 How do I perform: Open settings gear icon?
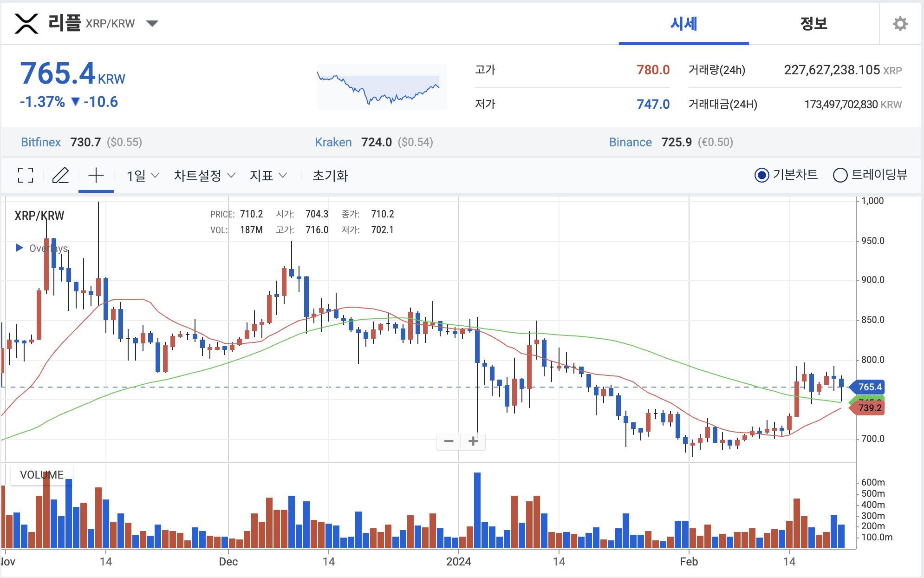click(900, 24)
